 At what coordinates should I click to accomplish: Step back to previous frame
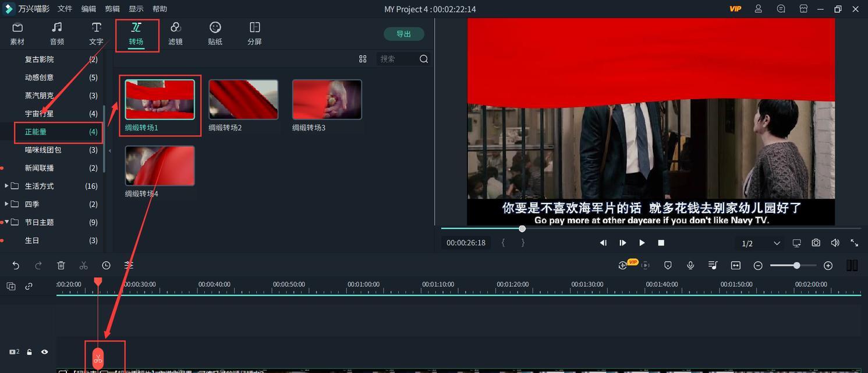click(603, 243)
